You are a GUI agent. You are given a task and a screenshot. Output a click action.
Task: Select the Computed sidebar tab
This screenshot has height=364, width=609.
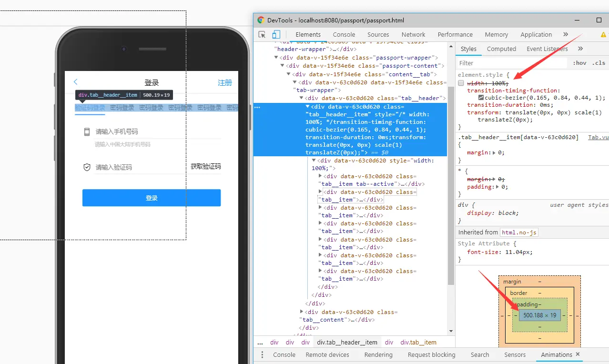point(501,49)
